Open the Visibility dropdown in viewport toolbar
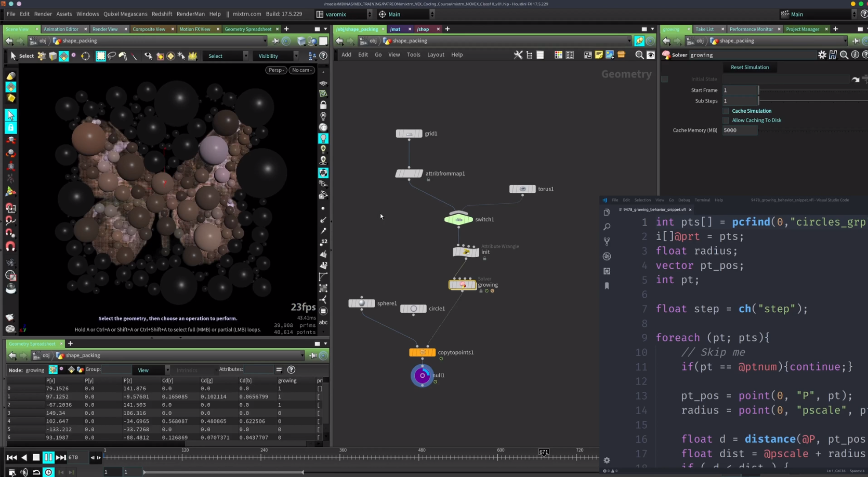Image resolution: width=868 pixels, height=477 pixels. point(275,56)
